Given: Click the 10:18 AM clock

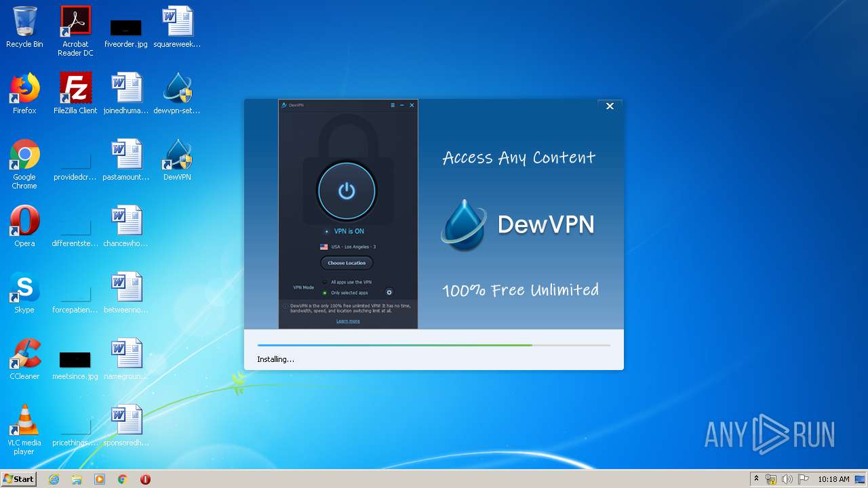Looking at the screenshot, I should (833, 479).
